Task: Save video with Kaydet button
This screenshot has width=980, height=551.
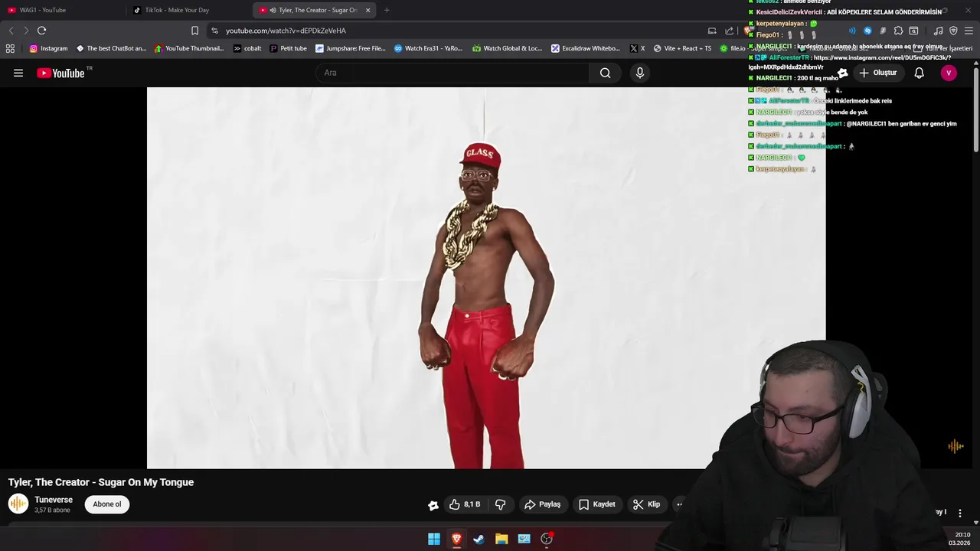Action: (x=597, y=504)
